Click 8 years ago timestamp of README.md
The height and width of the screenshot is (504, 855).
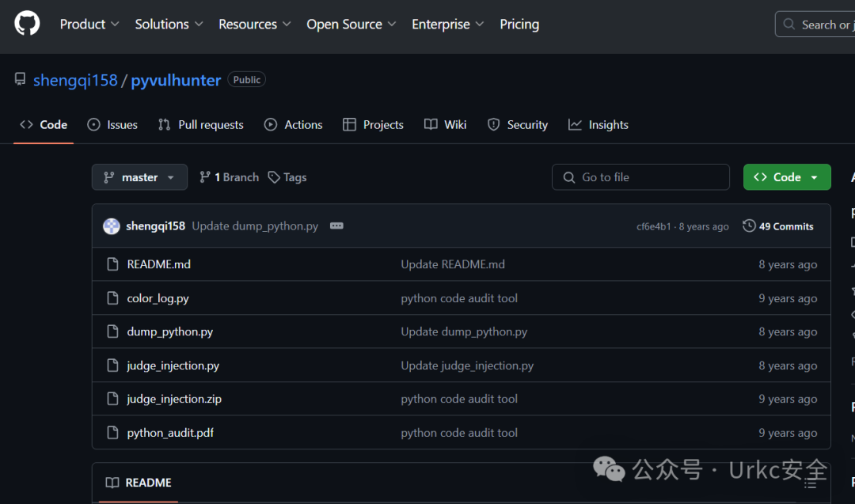point(788,264)
